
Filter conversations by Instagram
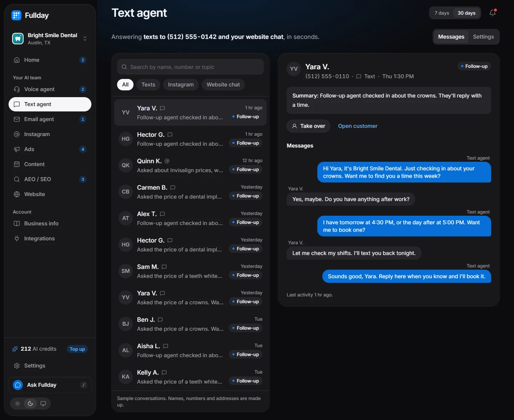click(181, 85)
